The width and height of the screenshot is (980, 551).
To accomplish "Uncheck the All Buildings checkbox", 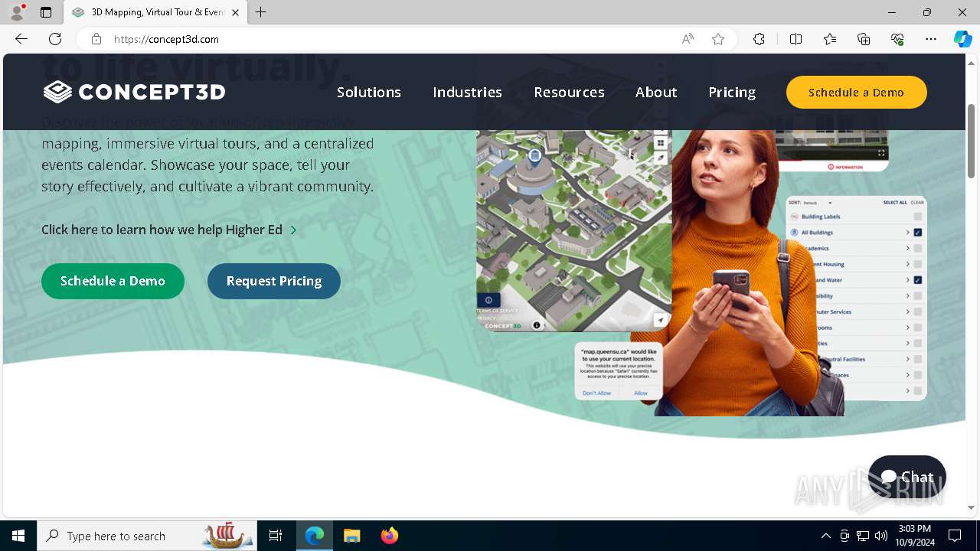I will click(917, 233).
